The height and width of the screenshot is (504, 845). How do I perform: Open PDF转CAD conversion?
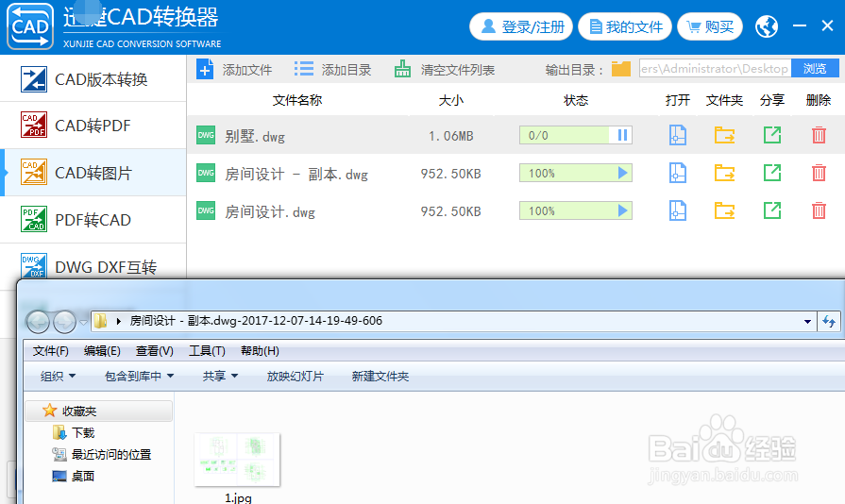(93, 219)
